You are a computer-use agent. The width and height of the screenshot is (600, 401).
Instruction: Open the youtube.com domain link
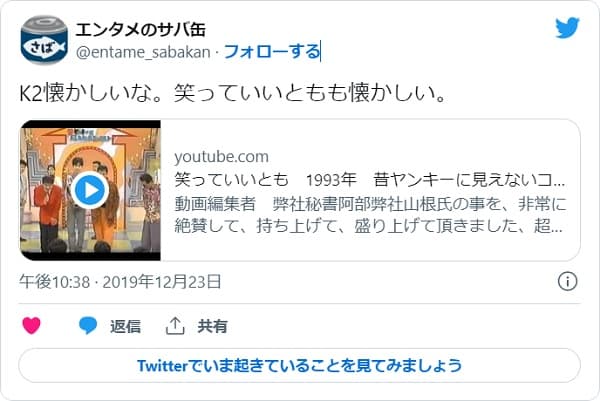pyautogui.click(x=222, y=156)
